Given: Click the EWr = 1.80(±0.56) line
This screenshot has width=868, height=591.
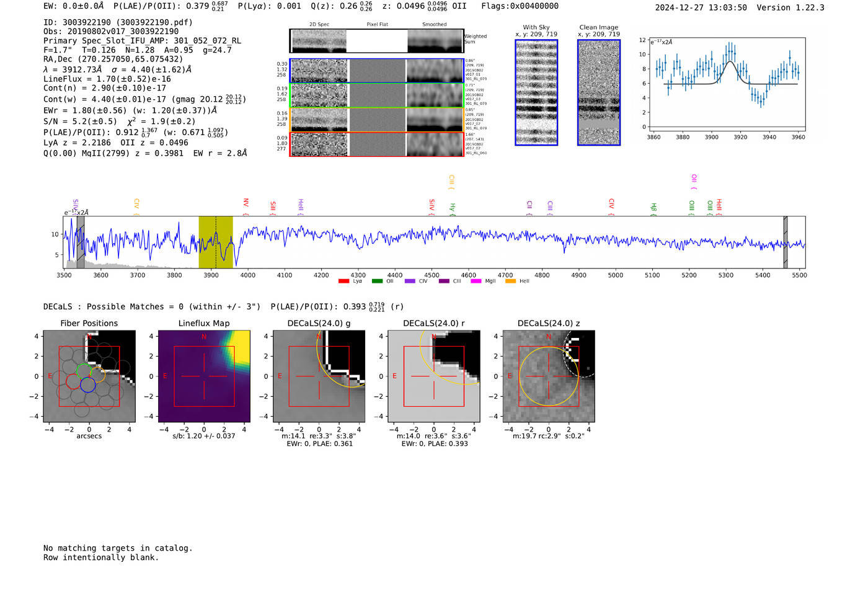Looking at the screenshot, I should [130, 110].
